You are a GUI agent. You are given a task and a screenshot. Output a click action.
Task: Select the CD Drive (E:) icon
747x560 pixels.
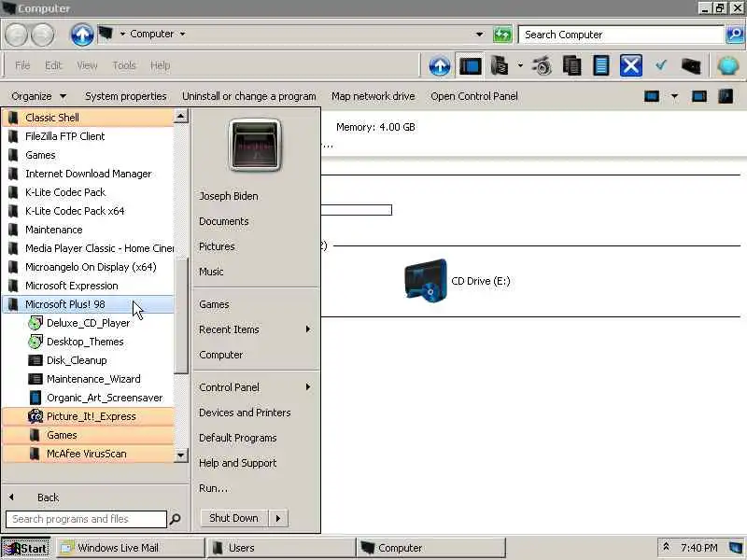(426, 281)
